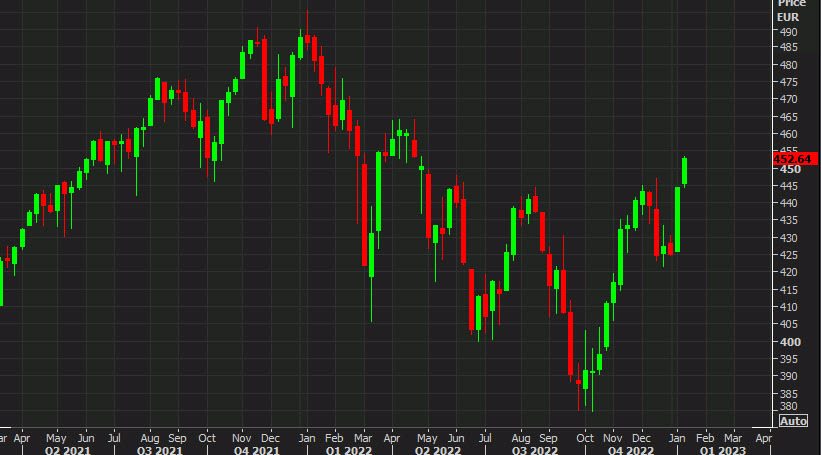This screenshot has width=821, height=455.
Task: Click the EUR currency label
Action: tap(788, 17)
